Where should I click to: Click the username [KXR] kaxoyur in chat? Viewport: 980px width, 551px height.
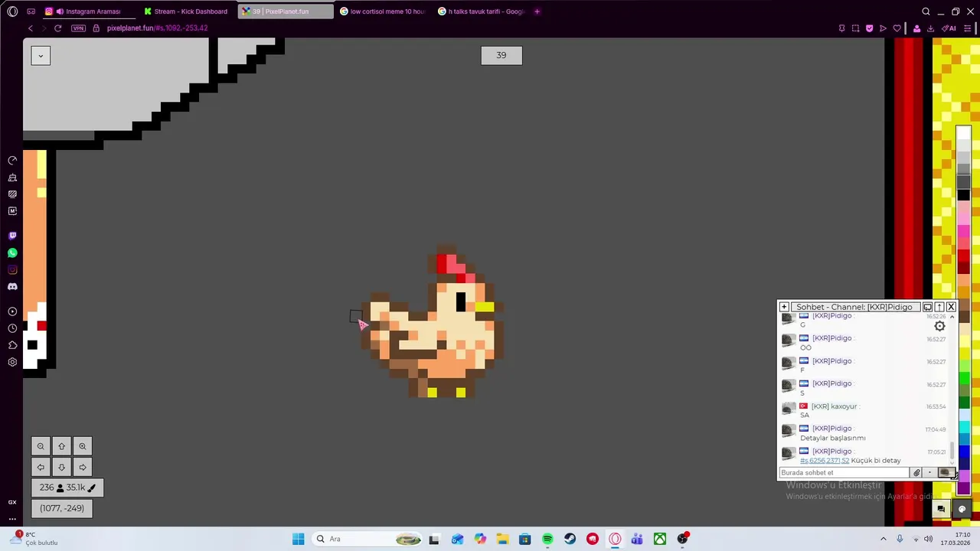(834, 406)
